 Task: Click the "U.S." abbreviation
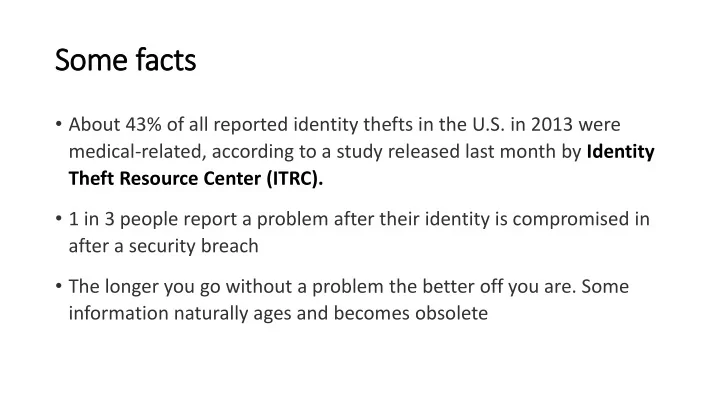point(489,124)
